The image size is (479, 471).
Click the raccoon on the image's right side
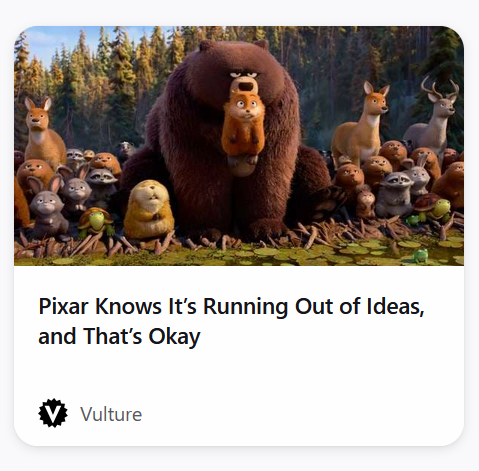[x=395, y=193]
